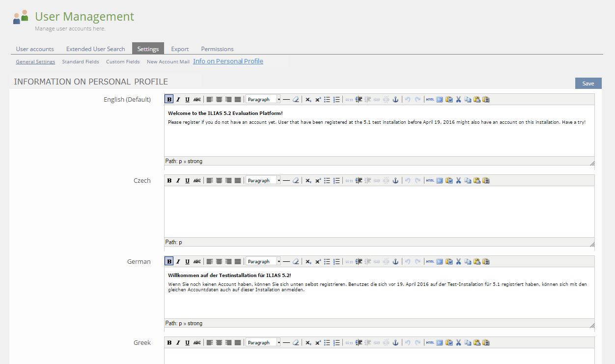Toggle Underline in the German editor toolbar

point(188,261)
